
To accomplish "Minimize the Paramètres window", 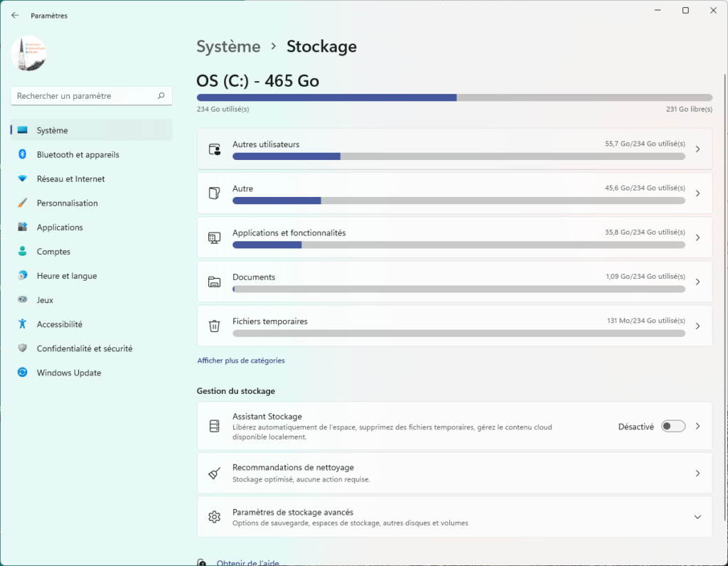I will (658, 11).
